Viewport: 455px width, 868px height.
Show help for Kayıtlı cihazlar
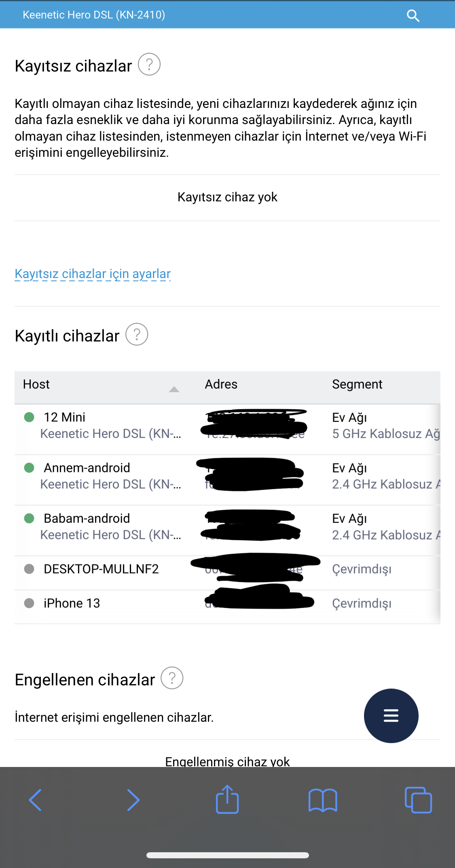coord(137,335)
